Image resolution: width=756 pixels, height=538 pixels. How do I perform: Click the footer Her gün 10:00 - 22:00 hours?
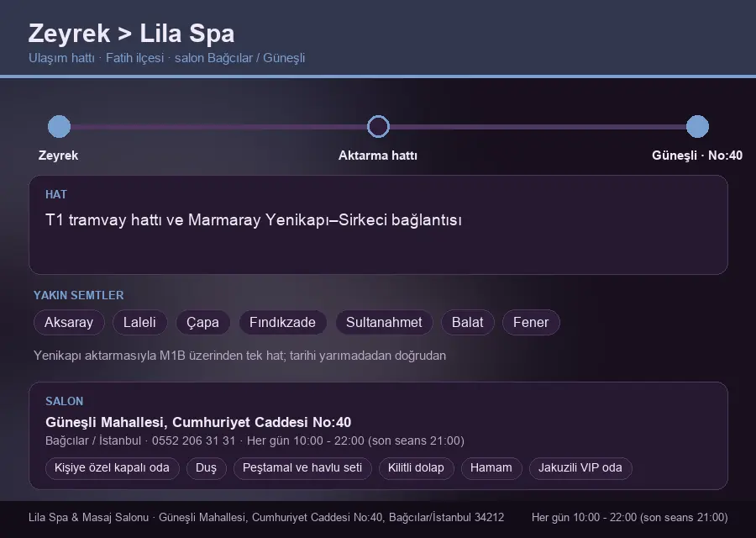(630, 517)
